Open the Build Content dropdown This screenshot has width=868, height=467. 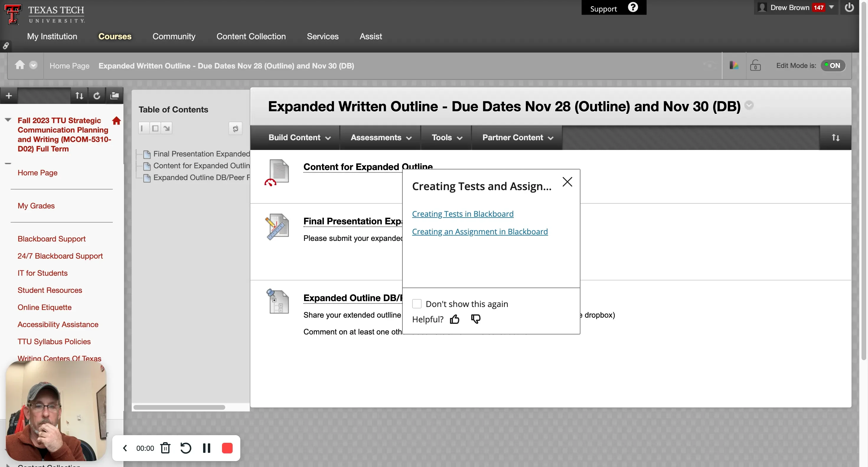click(x=300, y=138)
